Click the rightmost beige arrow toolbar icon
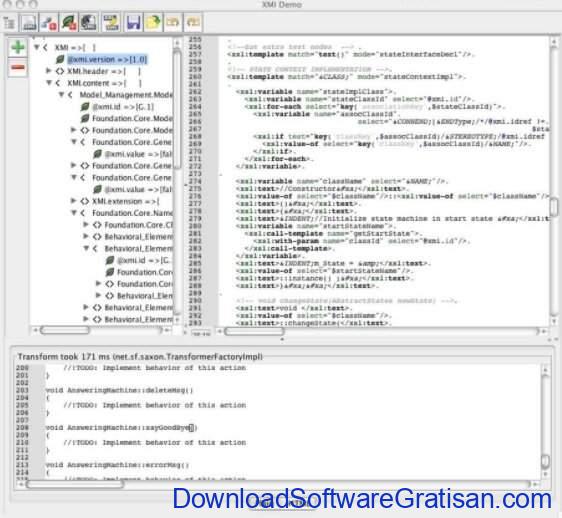This screenshot has height=518, width=562. [193, 23]
